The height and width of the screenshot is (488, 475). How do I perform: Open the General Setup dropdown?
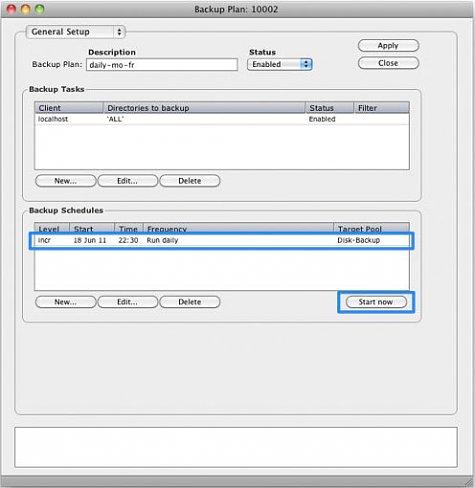point(76,32)
